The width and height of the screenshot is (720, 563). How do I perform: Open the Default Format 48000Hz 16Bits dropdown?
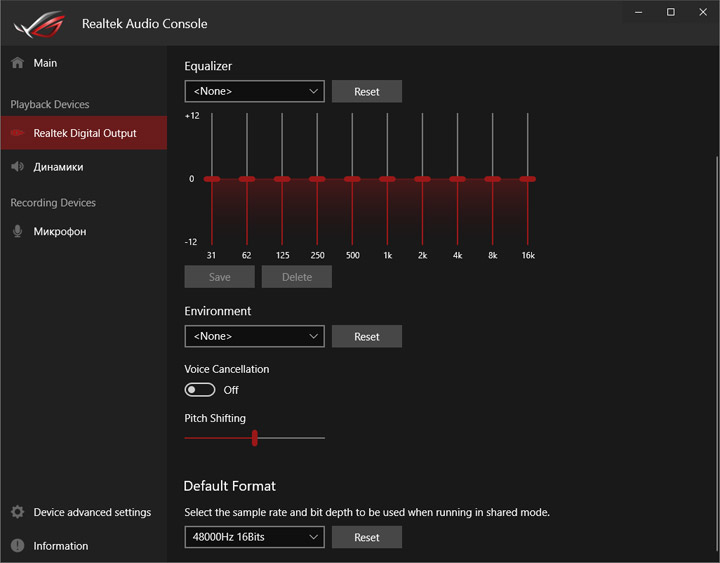pyautogui.click(x=254, y=537)
